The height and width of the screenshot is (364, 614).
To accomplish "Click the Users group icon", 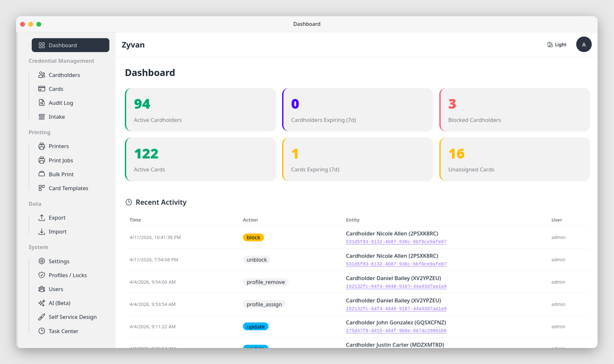I will click(x=42, y=289).
